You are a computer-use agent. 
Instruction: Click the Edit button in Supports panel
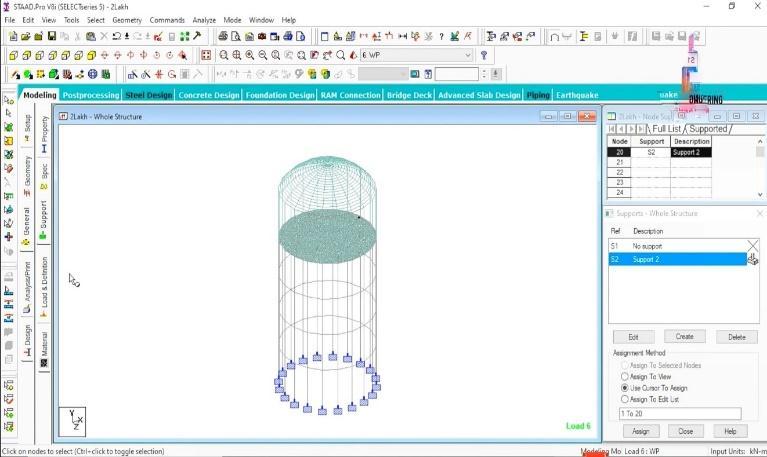pyautogui.click(x=633, y=337)
